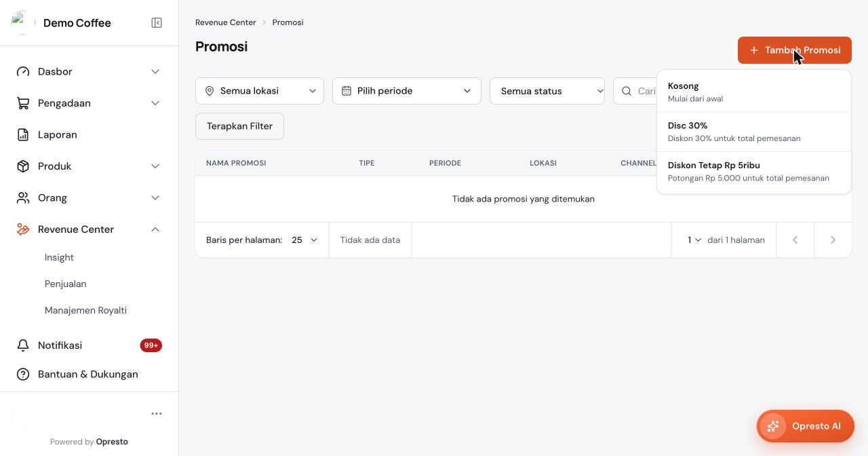Click the Terapkan Filter button
Viewport: 868px width, 456px height.
pos(239,126)
